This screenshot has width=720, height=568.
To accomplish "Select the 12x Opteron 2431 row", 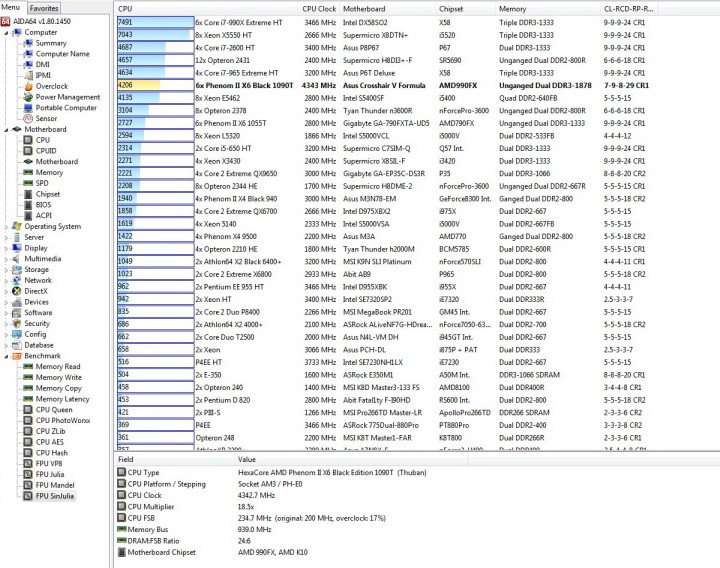I will (x=381, y=60).
